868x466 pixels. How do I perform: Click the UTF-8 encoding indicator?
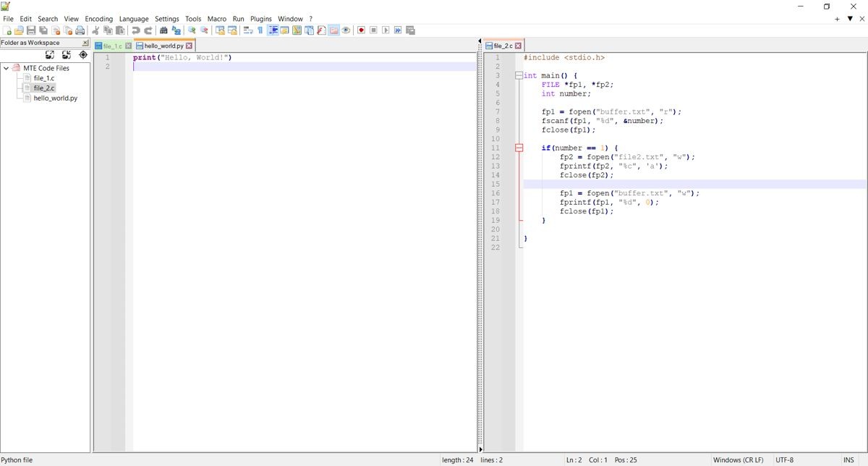coord(785,459)
